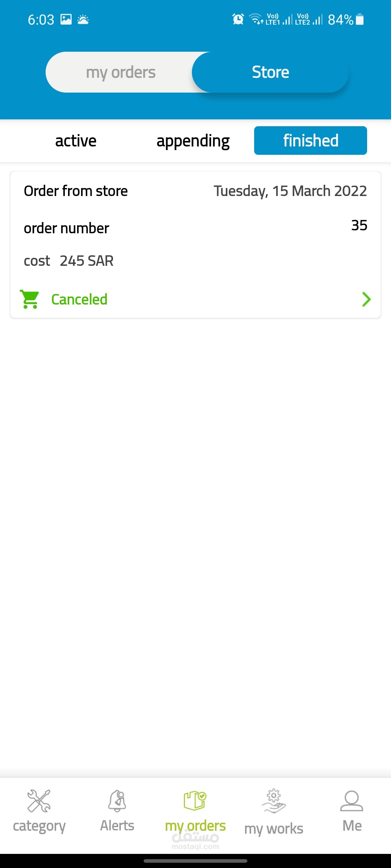Tap the Canceled status label

tap(79, 299)
